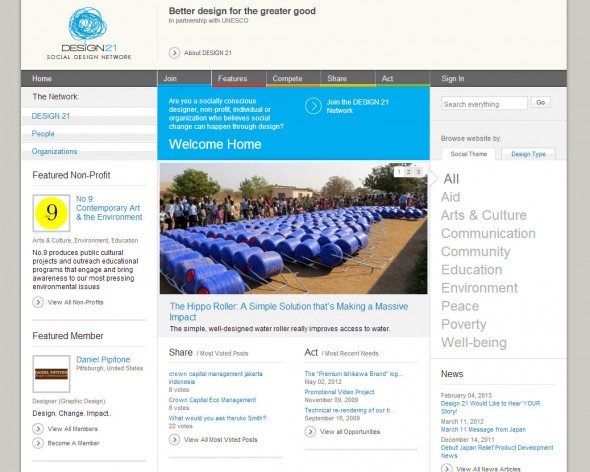Go to the Home menu item
Screen dimensions: 590x472
pos(42,79)
